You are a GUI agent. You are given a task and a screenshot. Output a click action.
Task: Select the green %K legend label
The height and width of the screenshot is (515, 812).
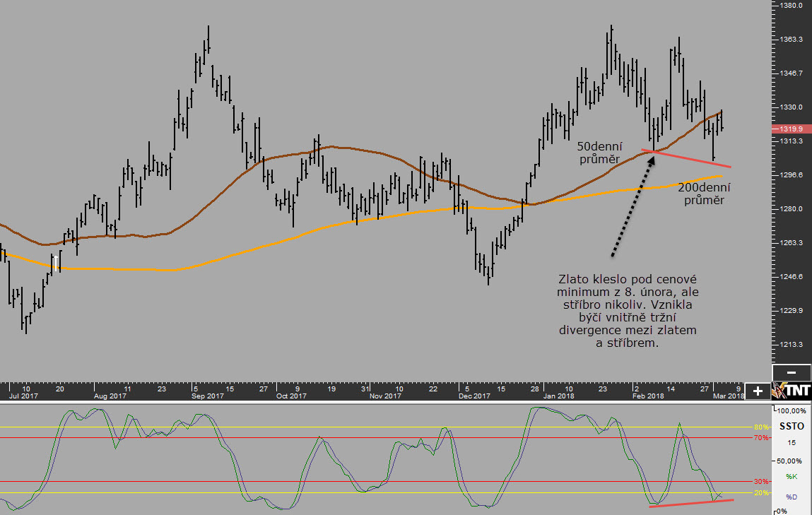point(792,476)
